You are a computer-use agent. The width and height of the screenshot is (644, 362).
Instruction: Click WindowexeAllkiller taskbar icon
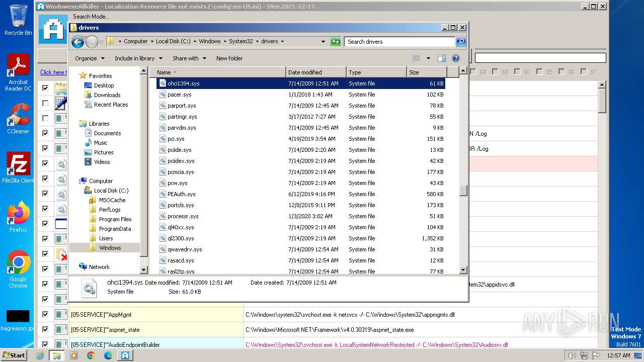pyautogui.click(x=125, y=355)
